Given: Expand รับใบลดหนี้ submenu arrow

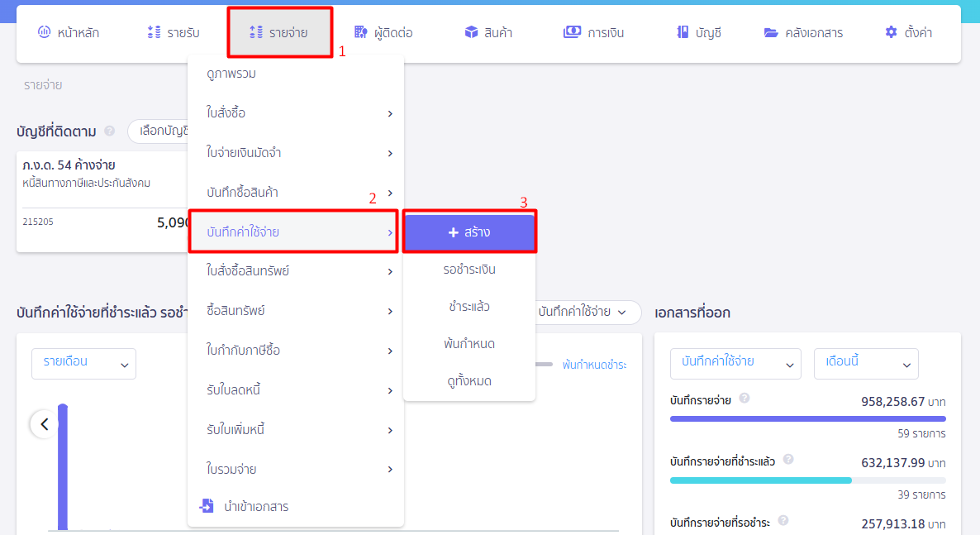Looking at the screenshot, I should coord(390,390).
